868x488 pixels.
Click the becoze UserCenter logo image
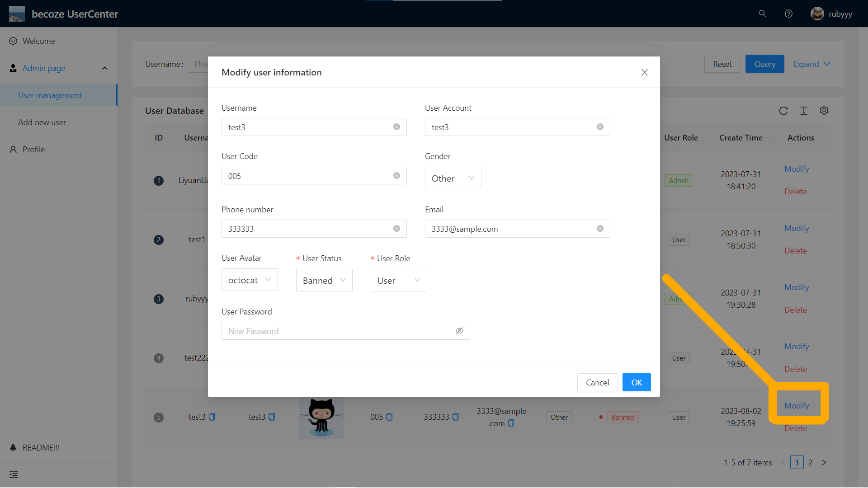click(17, 14)
